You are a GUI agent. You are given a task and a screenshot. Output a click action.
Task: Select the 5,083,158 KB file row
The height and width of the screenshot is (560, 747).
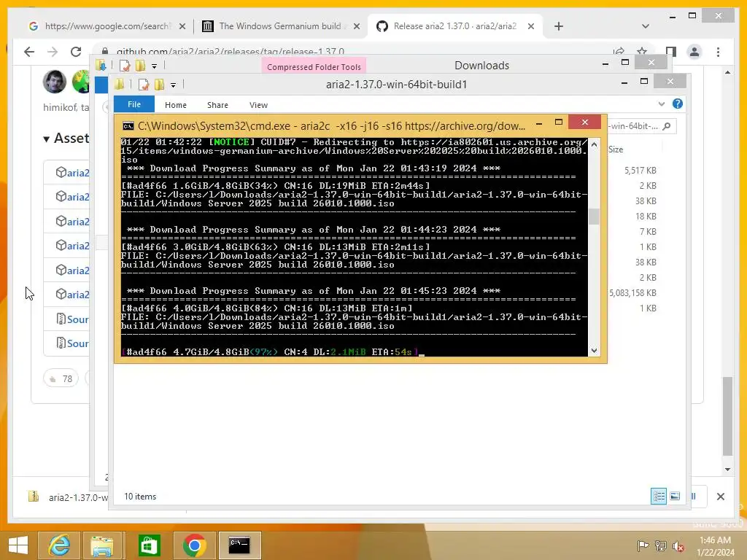632,293
